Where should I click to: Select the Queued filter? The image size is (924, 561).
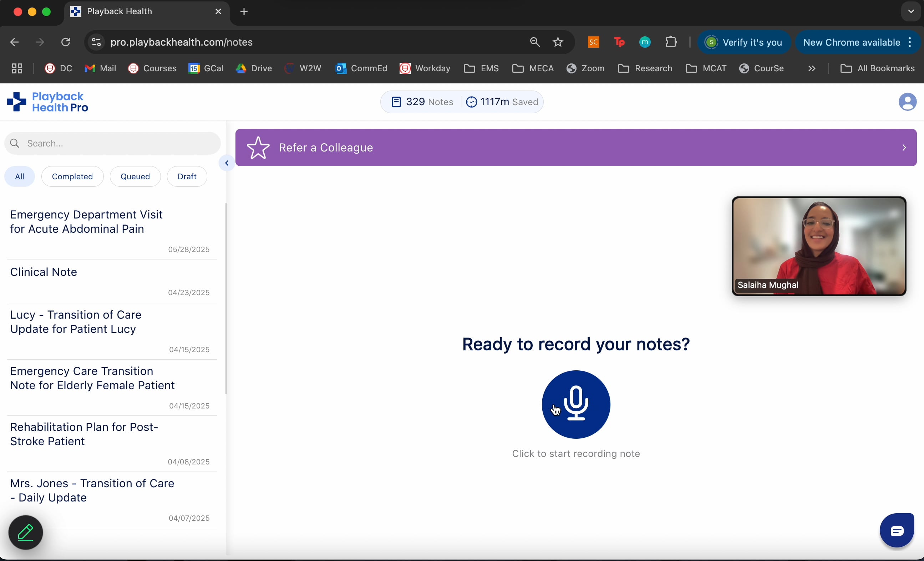coord(135,176)
